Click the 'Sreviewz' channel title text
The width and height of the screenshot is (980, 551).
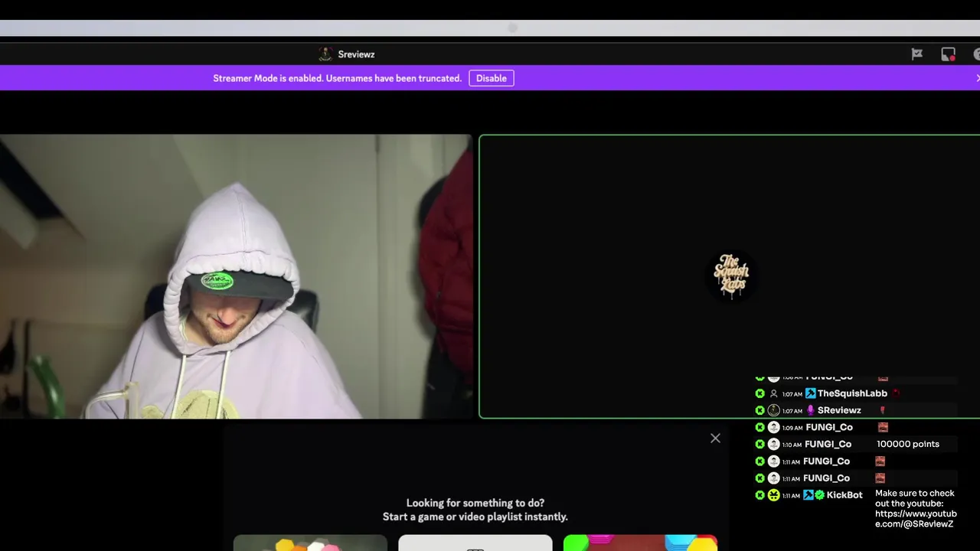[x=356, y=54]
